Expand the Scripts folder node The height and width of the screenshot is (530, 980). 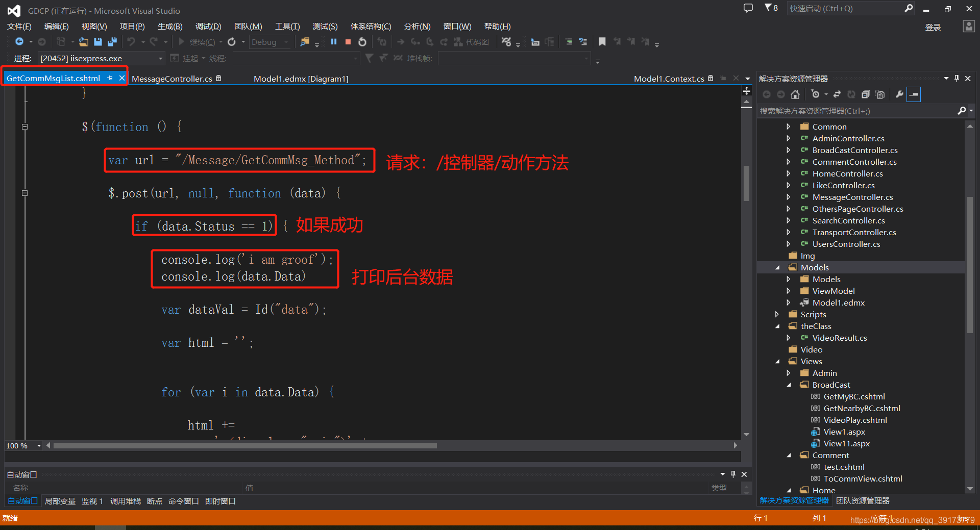777,314
